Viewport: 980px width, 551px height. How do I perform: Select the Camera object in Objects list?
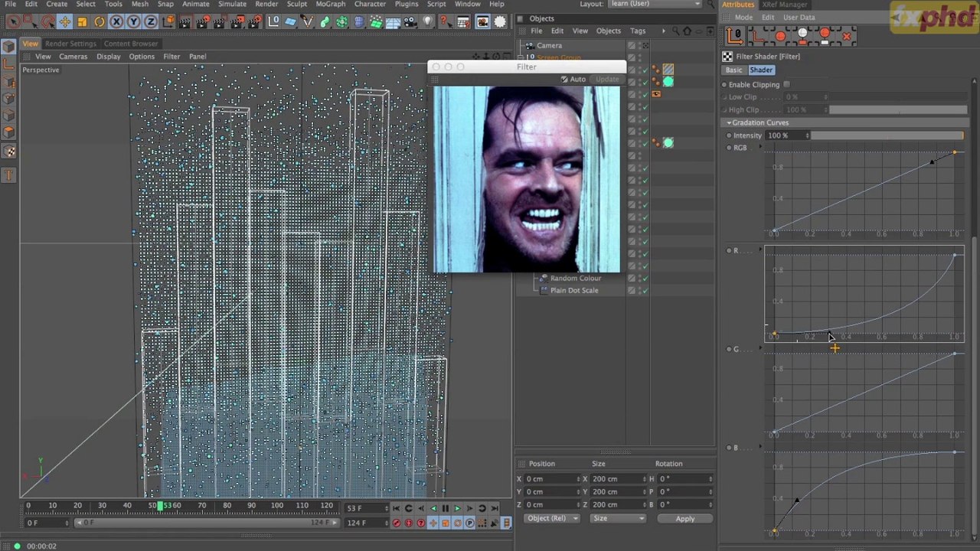tap(549, 46)
